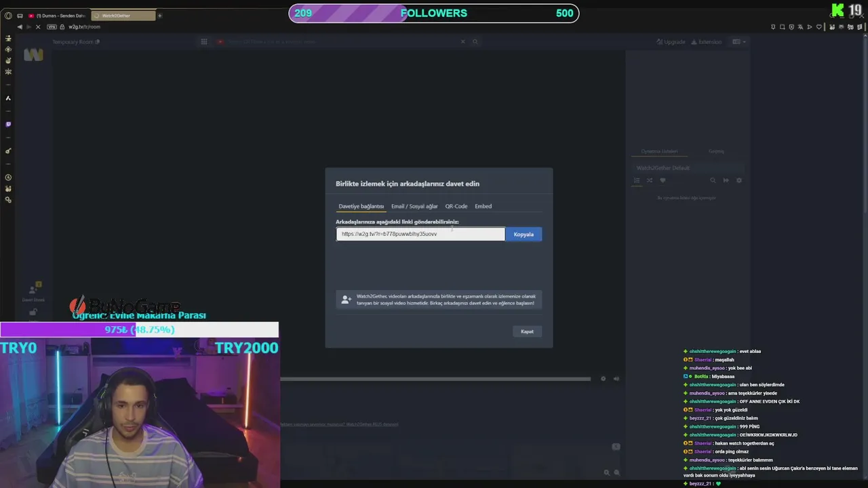Mute the video player volume
This screenshot has width=868, height=488.
coord(616,379)
